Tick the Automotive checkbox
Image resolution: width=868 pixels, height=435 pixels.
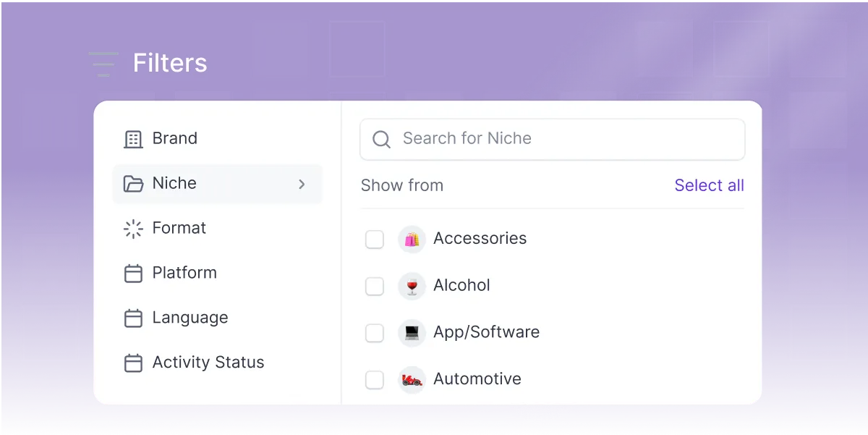point(374,379)
